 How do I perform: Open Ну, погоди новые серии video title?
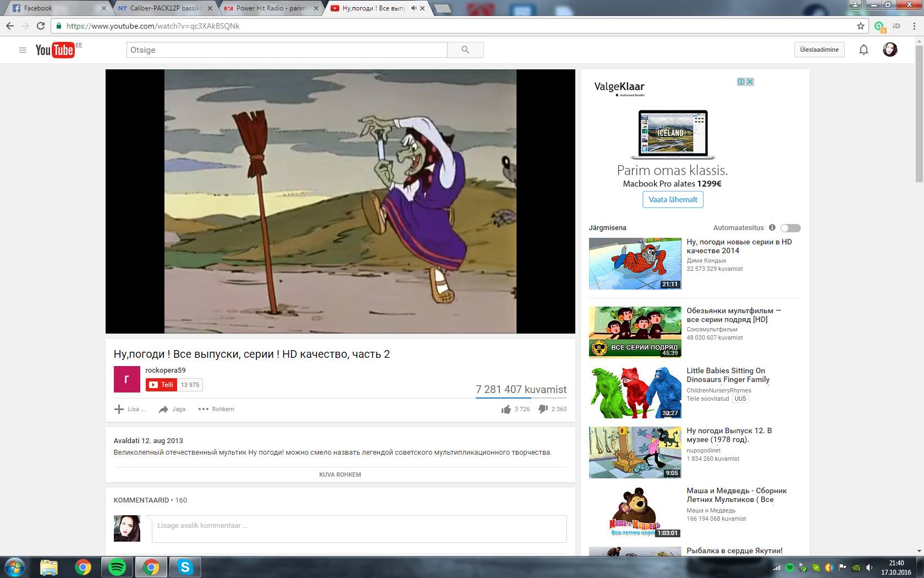tap(739, 246)
